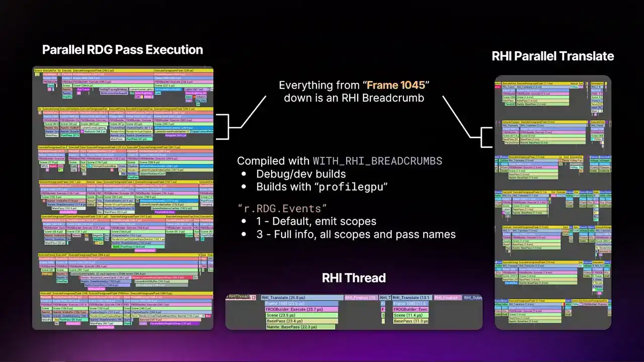The width and height of the screenshot is (644, 362).
Task: Select the RHI_Subm event at far right
Action: (472, 298)
